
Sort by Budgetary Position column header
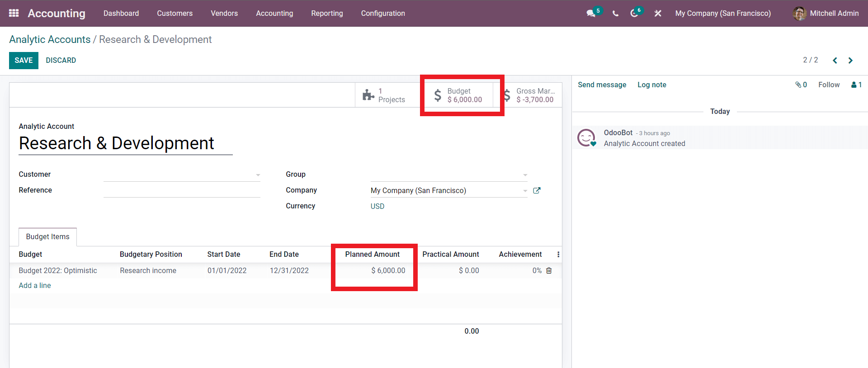click(x=151, y=255)
